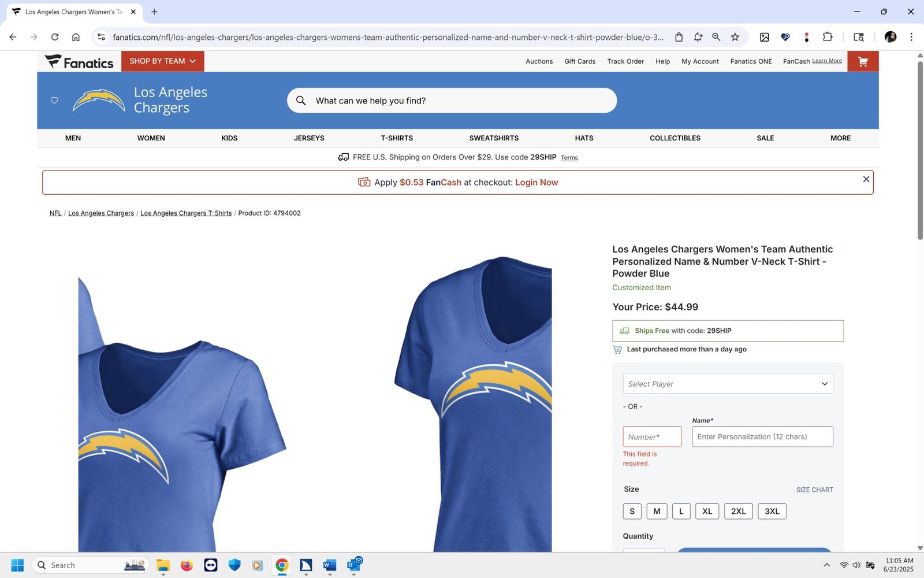This screenshot has height=578, width=924.
Task: Open File Explorer from taskbar
Action: coord(163,565)
